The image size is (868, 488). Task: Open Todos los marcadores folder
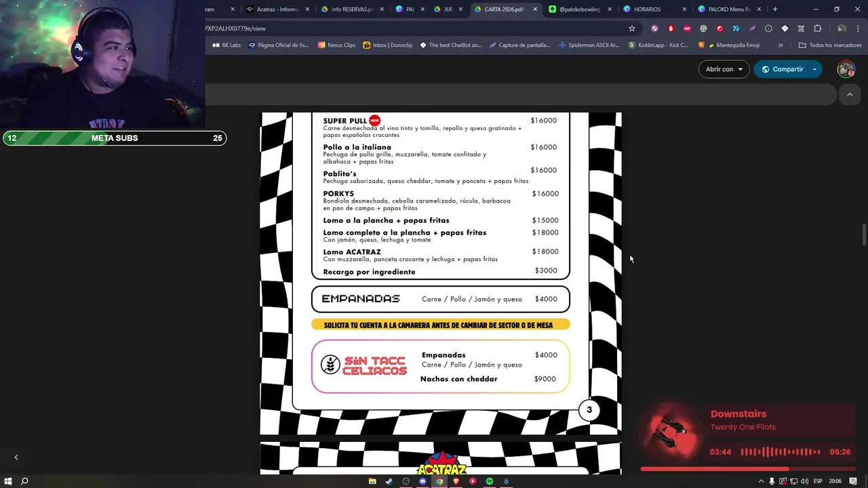[x=830, y=45]
